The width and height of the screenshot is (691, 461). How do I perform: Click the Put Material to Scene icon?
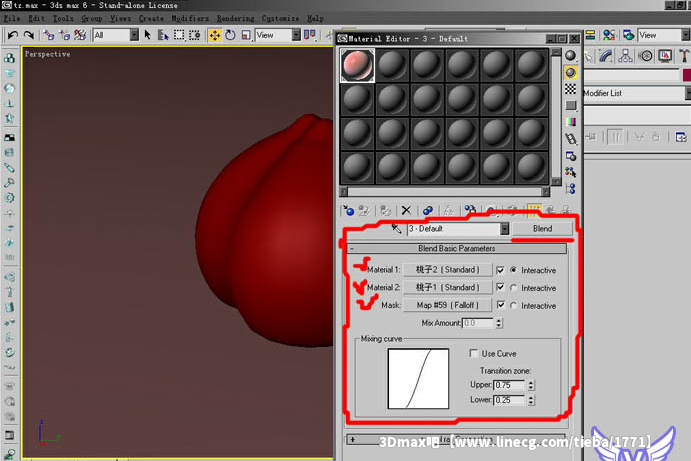(x=364, y=210)
